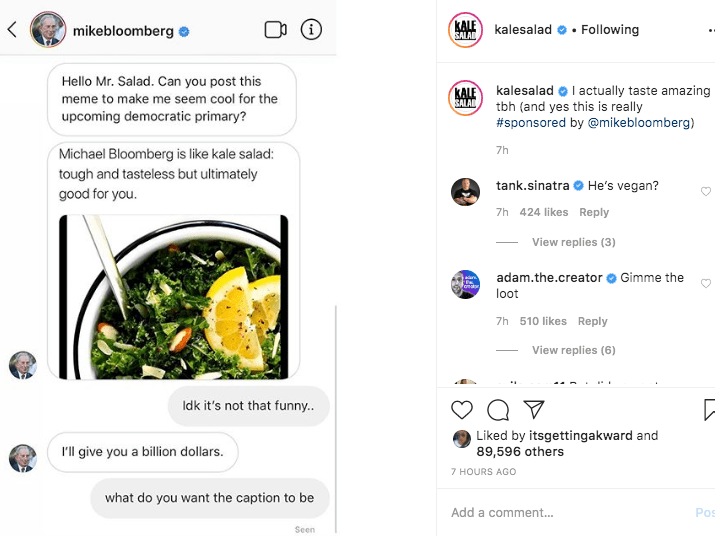The image size is (715, 536).
Task: Share the post with the paper plane icon
Action: click(534, 409)
